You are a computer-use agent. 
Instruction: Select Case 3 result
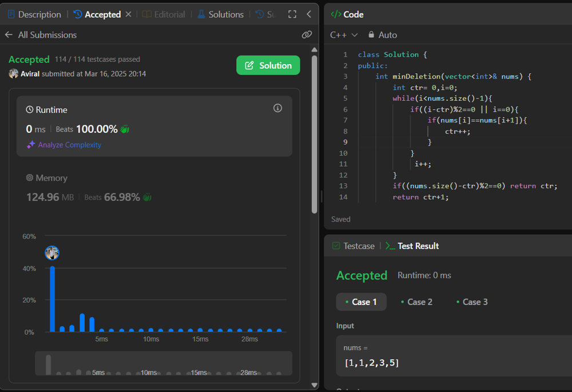[472, 302]
